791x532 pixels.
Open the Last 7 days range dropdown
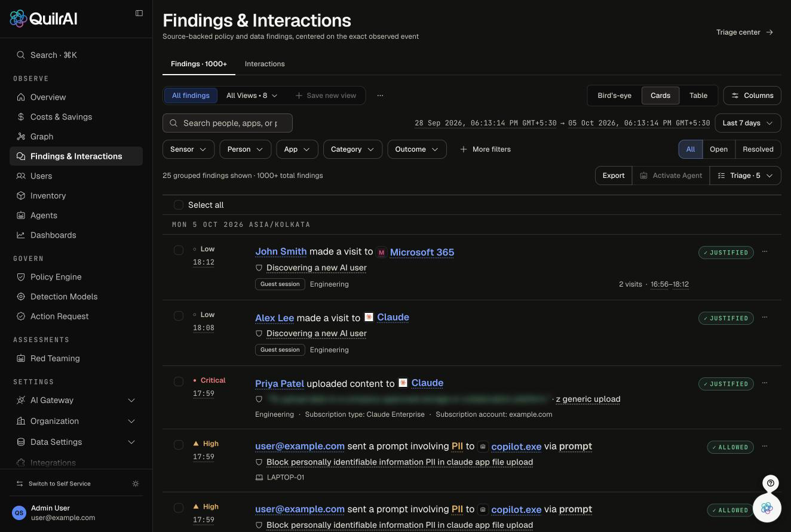[748, 123]
